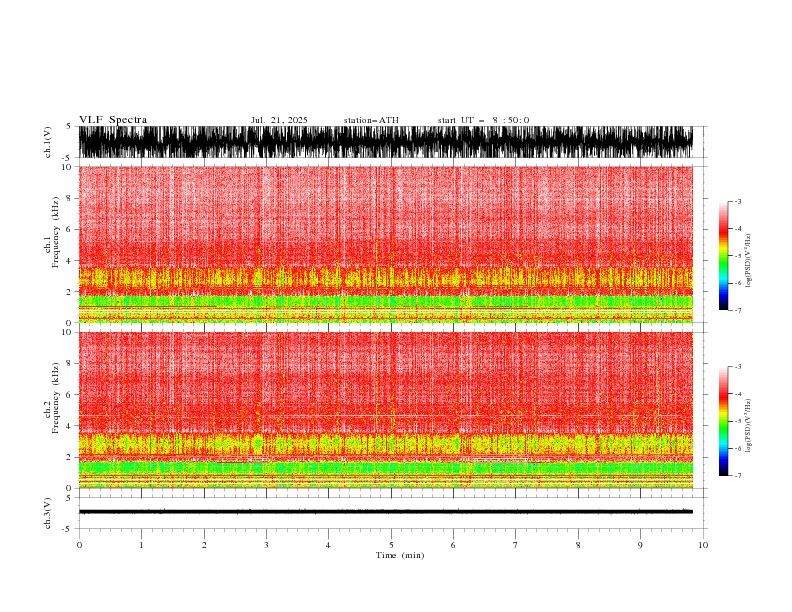
Task: Click the "Time (min)" axis label
Action: [400, 555]
